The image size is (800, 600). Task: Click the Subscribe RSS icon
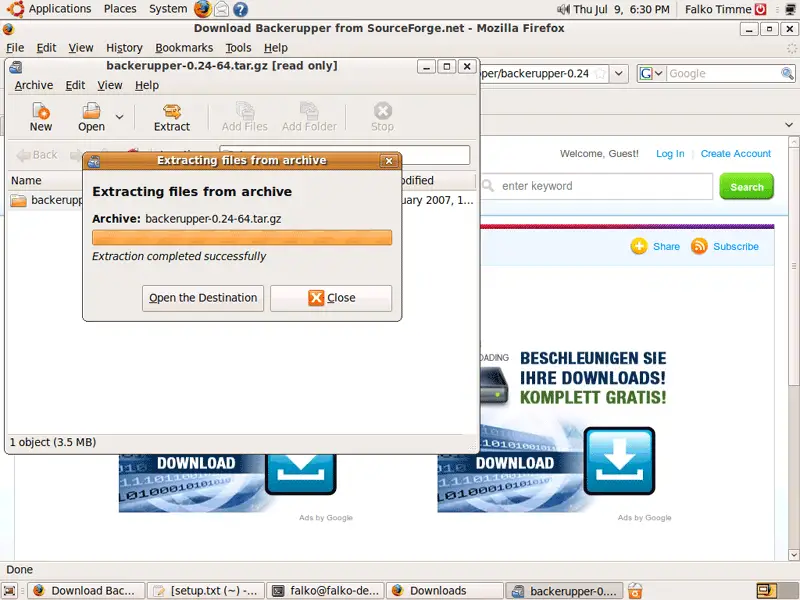699,246
